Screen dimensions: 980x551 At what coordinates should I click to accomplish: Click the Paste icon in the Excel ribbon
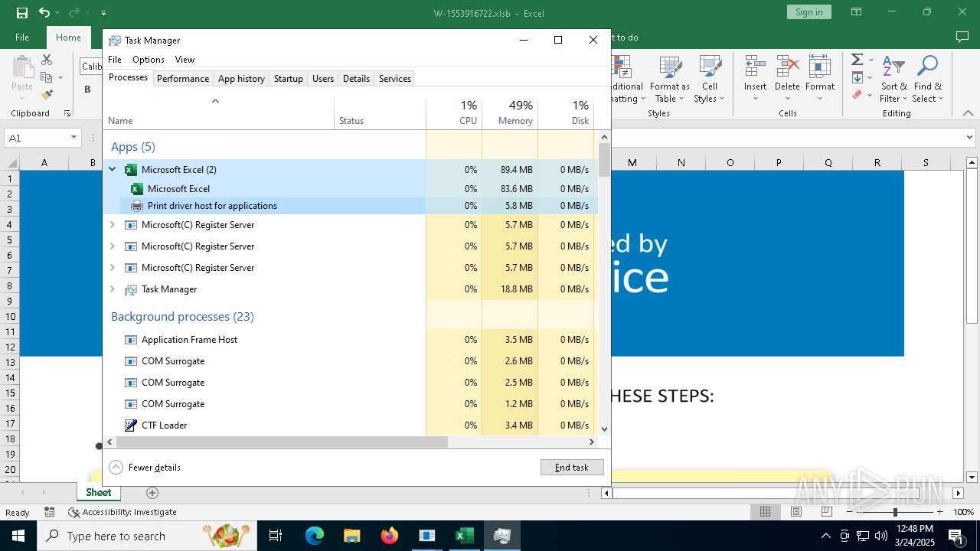click(22, 68)
